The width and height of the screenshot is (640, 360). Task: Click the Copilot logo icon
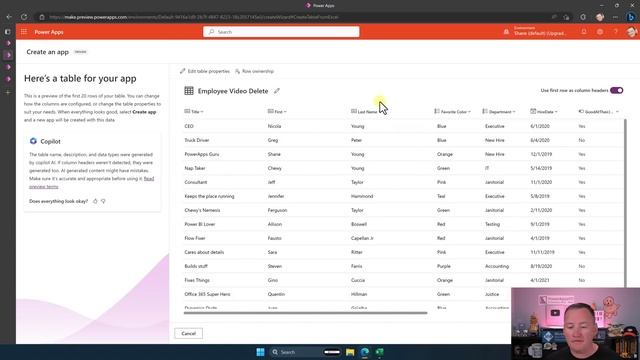point(33,141)
